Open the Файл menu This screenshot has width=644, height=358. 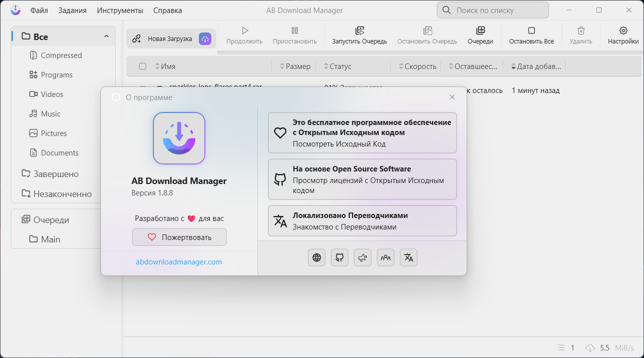pyautogui.click(x=39, y=10)
